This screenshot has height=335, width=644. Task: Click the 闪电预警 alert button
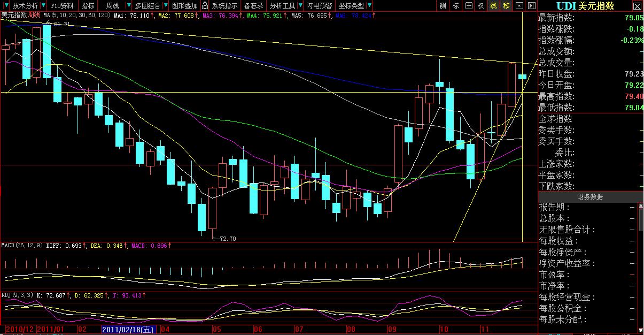coord(319,6)
